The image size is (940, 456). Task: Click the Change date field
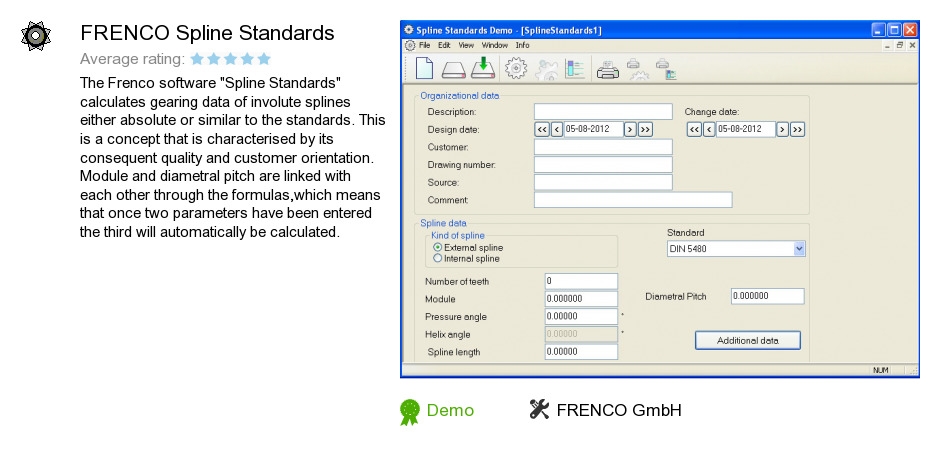(x=746, y=129)
